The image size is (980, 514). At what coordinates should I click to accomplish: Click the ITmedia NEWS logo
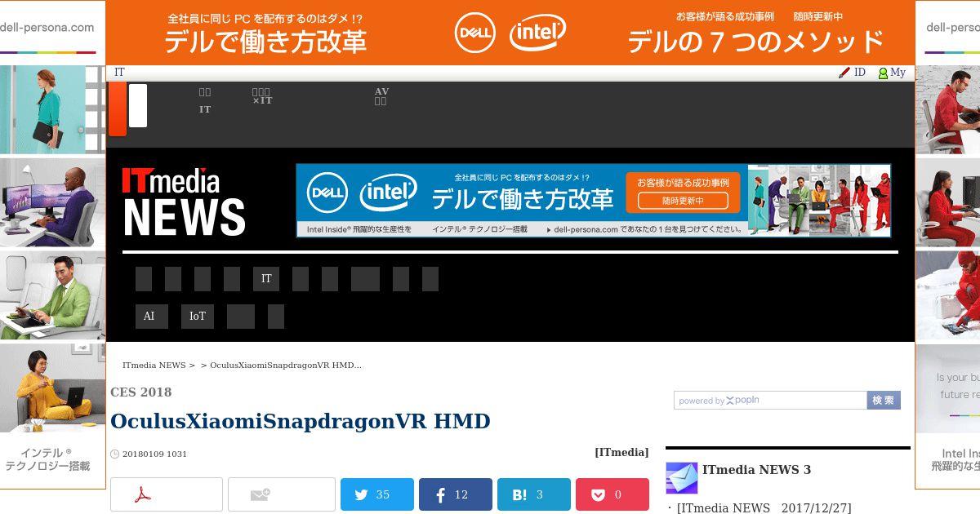[184, 202]
